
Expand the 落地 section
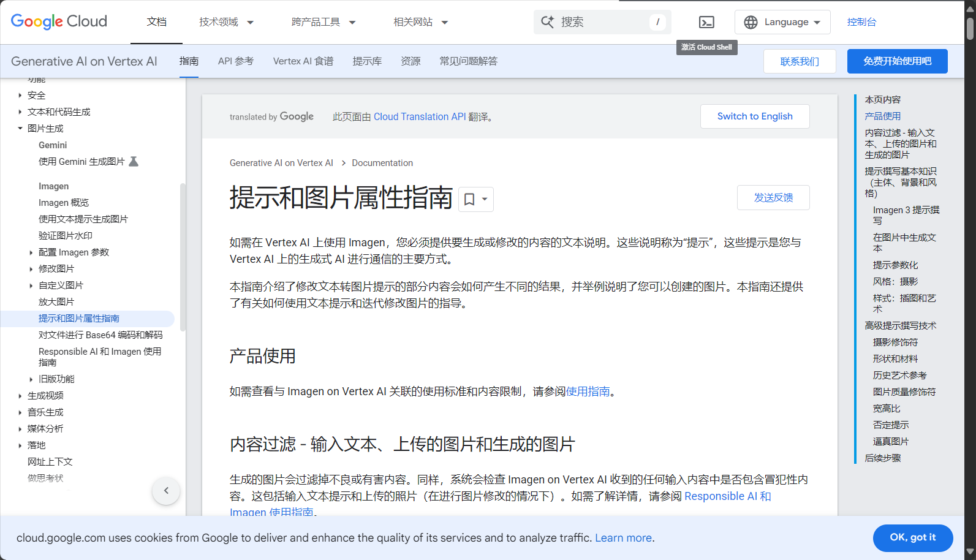pos(20,445)
